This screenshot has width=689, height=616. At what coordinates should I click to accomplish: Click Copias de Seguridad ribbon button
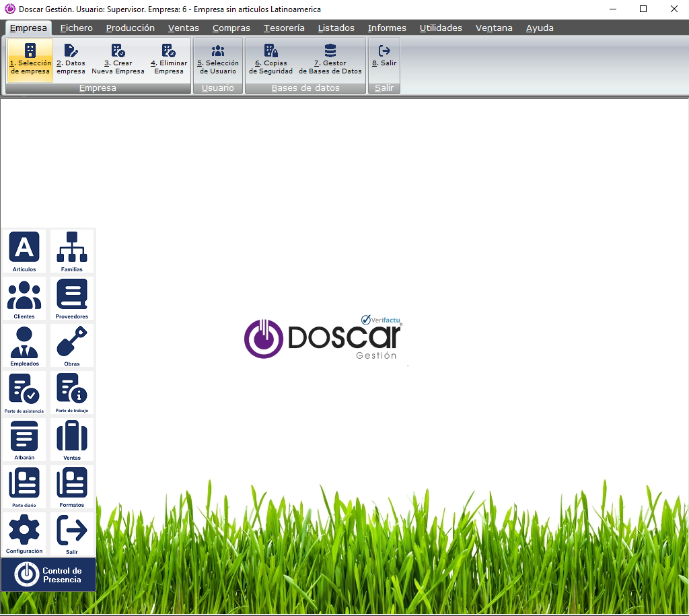(x=270, y=59)
